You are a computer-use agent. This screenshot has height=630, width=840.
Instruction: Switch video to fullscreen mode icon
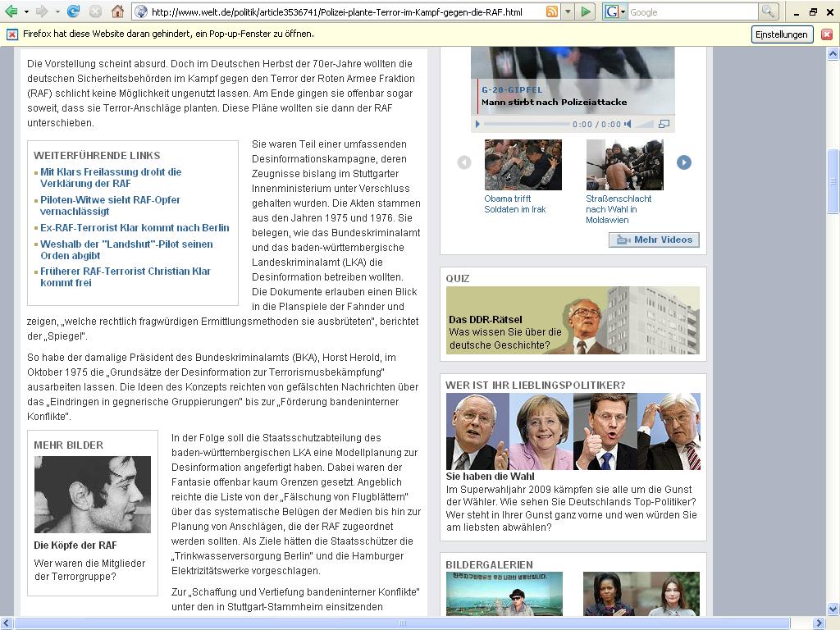pyautogui.click(x=664, y=125)
